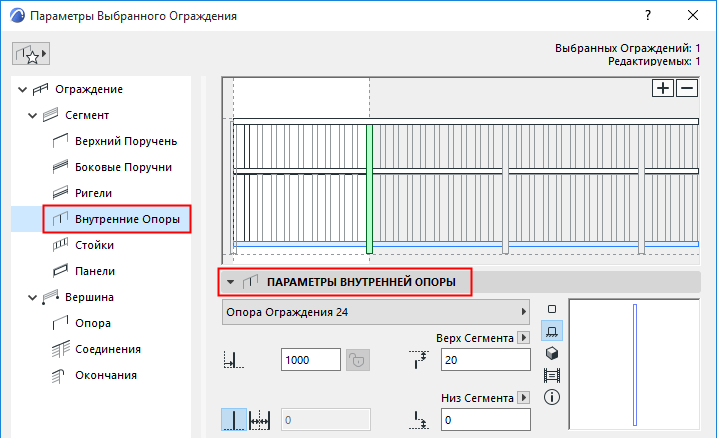Open Опора Ограждения 24 component dropdown

376,312
